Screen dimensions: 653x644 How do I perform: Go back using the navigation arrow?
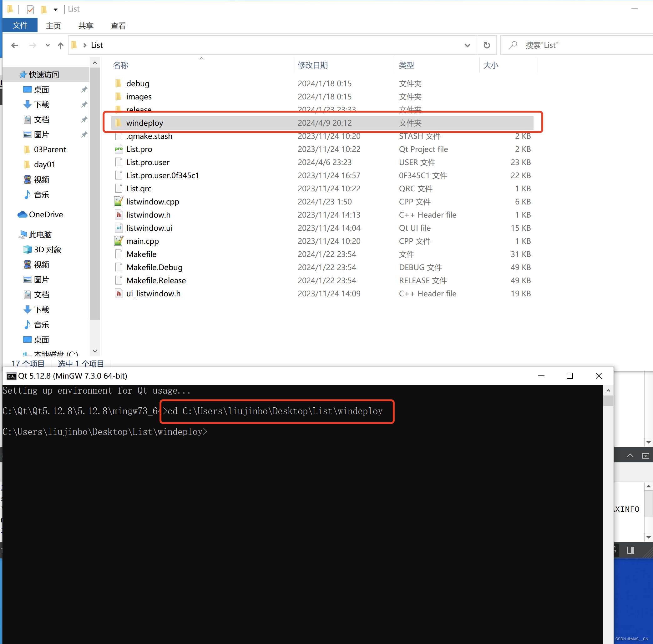(x=14, y=45)
